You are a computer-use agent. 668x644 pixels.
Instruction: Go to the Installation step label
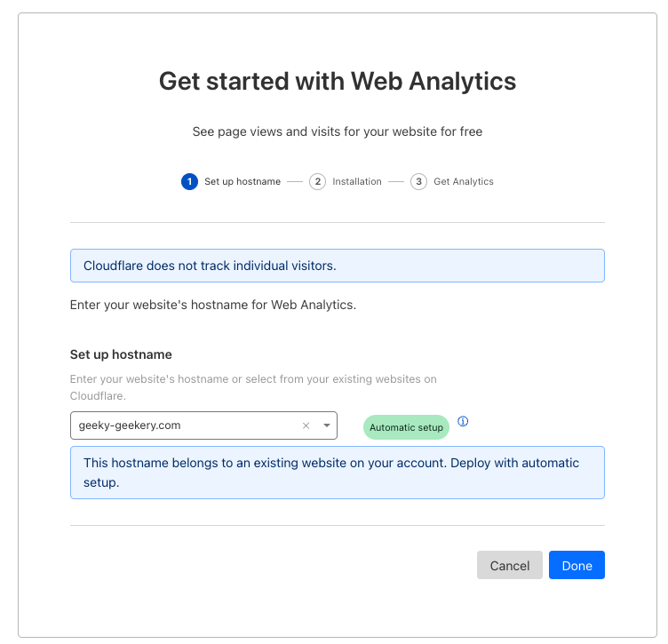(x=356, y=182)
